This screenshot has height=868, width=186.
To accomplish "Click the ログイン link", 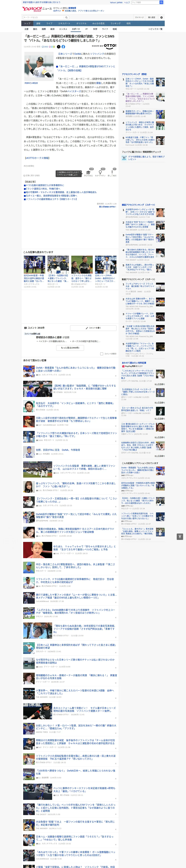I will coord(57,11).
